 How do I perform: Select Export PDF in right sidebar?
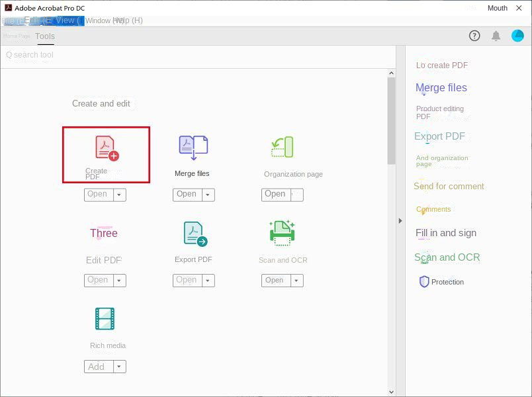point(439,136)
